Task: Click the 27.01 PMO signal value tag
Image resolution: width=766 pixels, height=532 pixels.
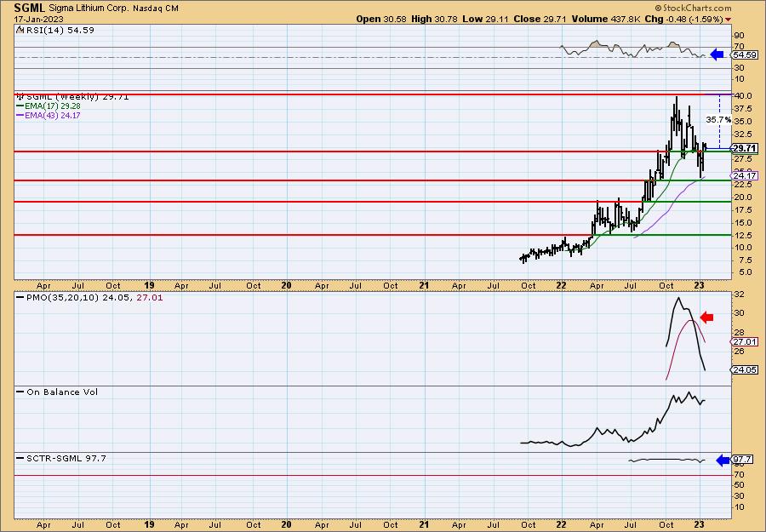Action: click(745, 342)
